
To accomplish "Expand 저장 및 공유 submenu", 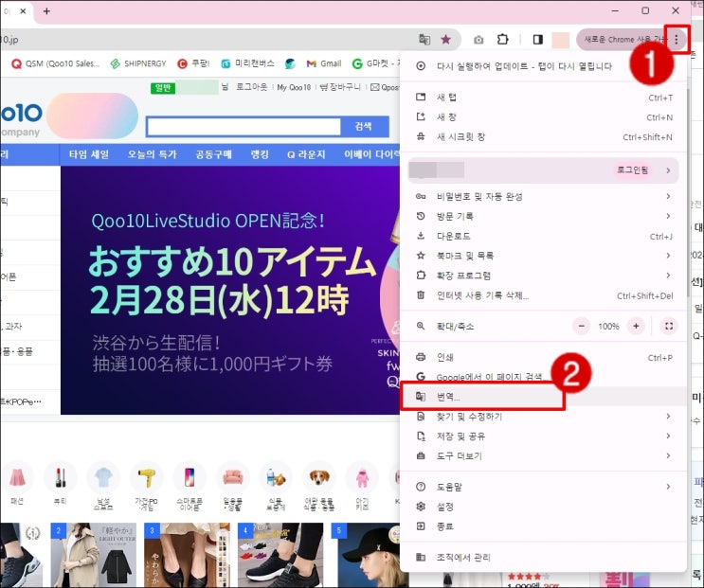I will click(x=543, y=437).
